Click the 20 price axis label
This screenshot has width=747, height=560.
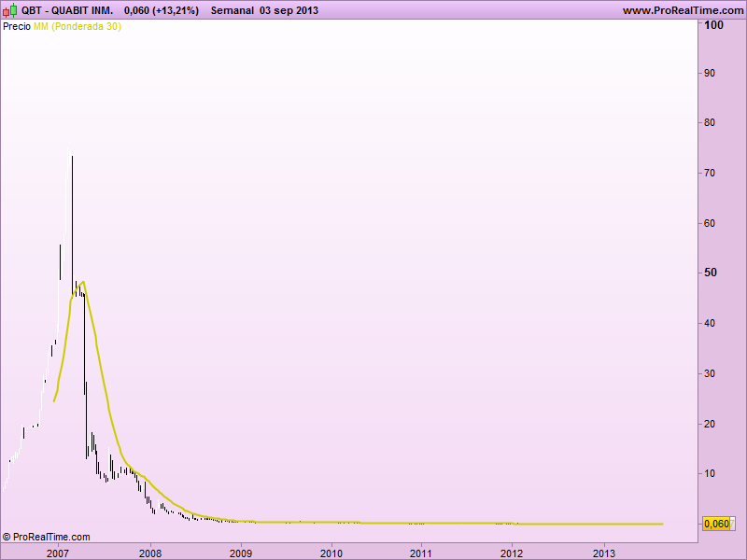tap(710, 424)
